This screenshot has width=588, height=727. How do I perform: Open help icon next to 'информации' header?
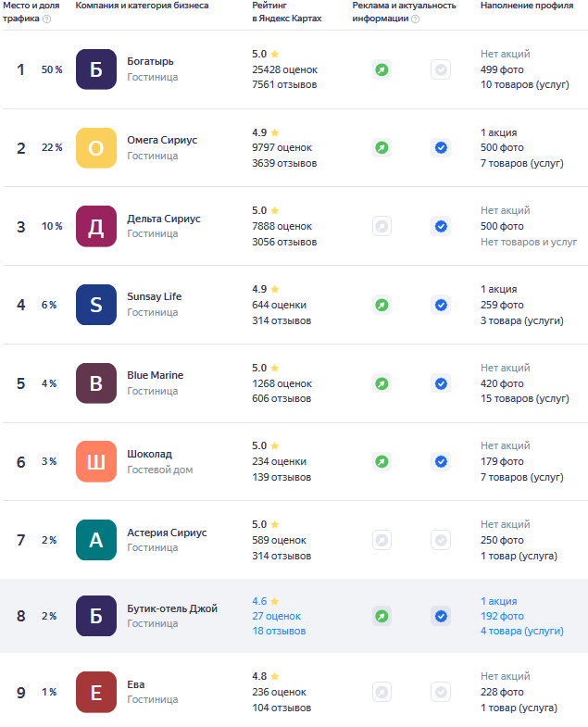tap(416, 19)
